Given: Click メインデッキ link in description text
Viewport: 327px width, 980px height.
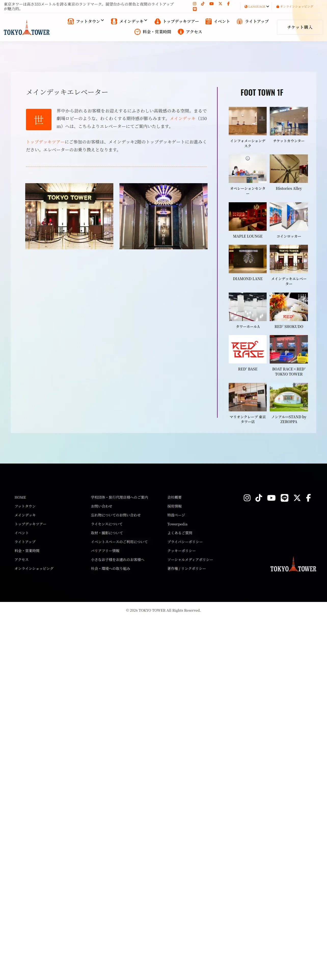Looking at the screenshot, I should coord(183,119).
